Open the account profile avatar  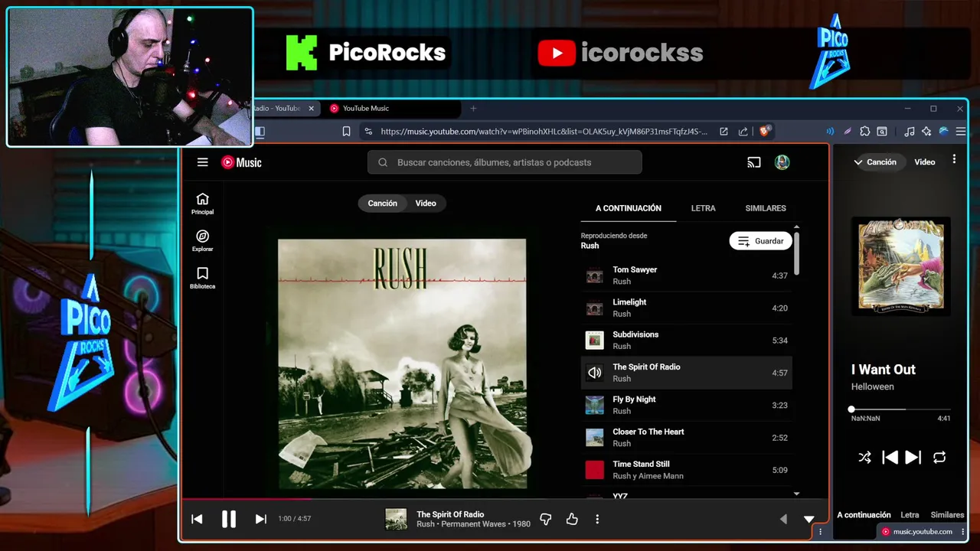[x=782, y=162]
